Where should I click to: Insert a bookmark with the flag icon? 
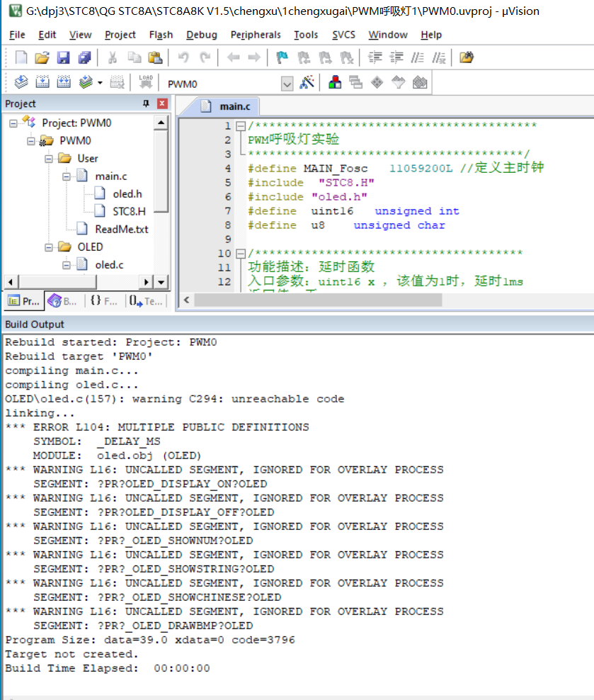[282, 57]
